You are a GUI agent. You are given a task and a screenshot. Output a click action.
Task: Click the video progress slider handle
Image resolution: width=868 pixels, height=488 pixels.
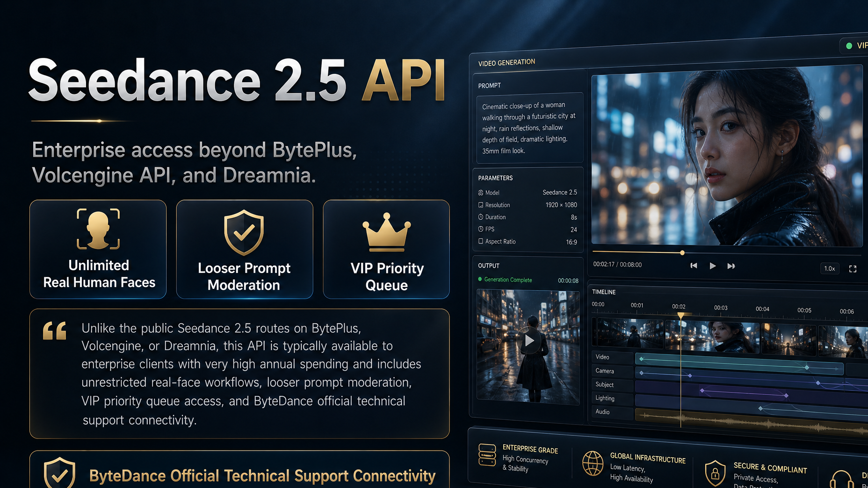pos(682,252)
